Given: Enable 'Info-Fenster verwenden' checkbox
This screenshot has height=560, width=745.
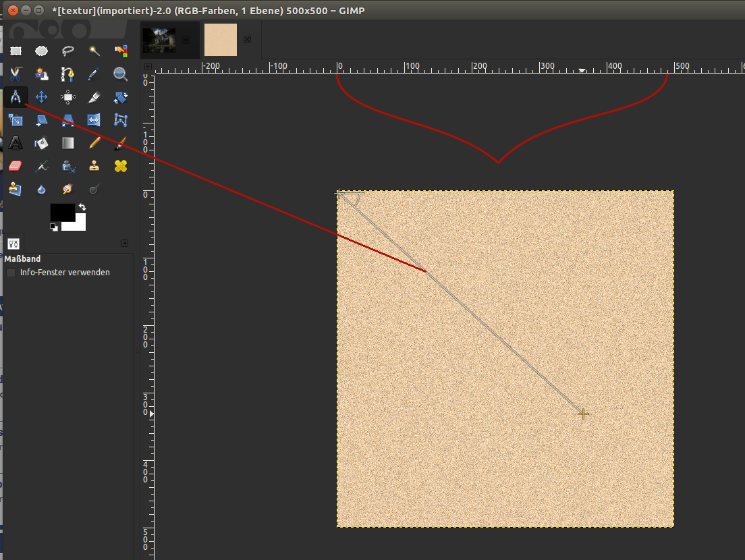Looking at the screenshot, I should click(x=11, y=273).
